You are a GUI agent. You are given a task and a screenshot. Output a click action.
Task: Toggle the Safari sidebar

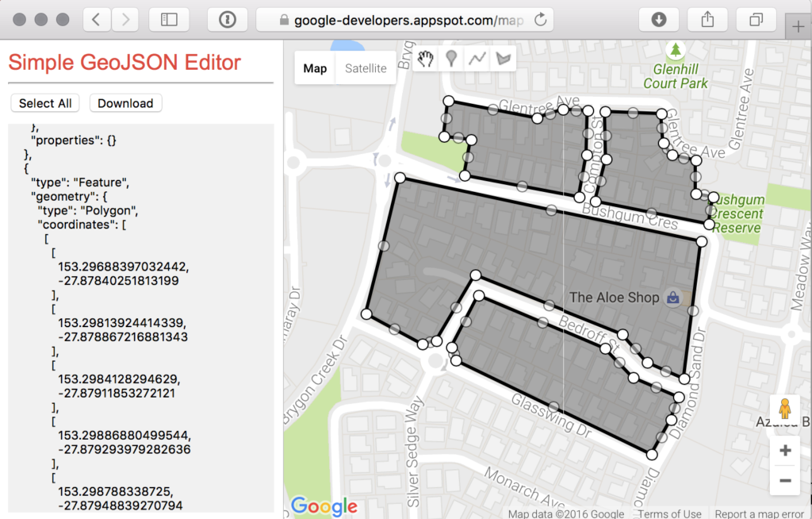(x=169, y=19)
